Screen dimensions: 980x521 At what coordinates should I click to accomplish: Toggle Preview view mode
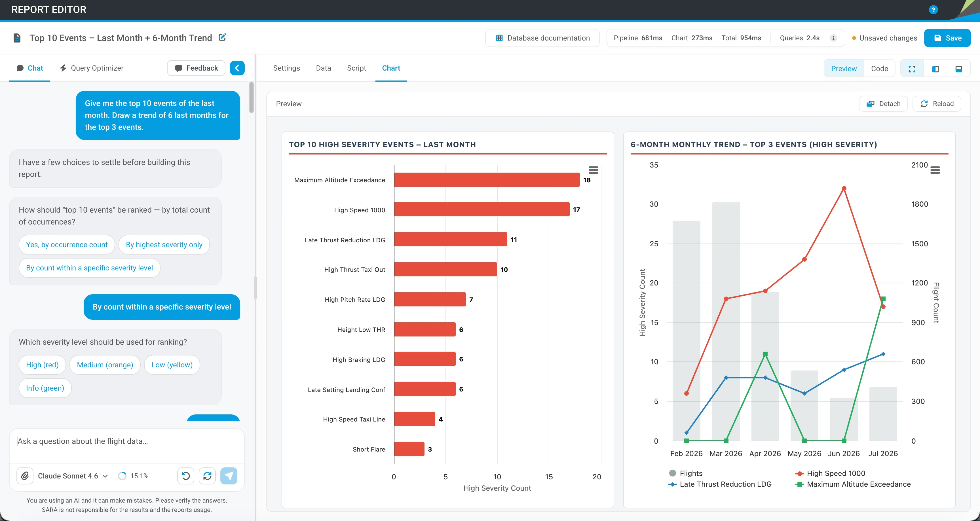click(x=844, y=69)
